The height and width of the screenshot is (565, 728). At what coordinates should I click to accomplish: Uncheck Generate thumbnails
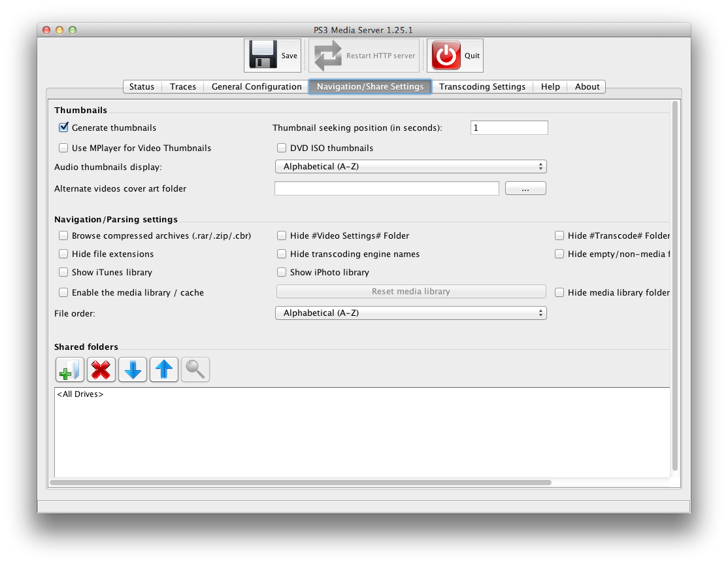click(x=63, y=128)
